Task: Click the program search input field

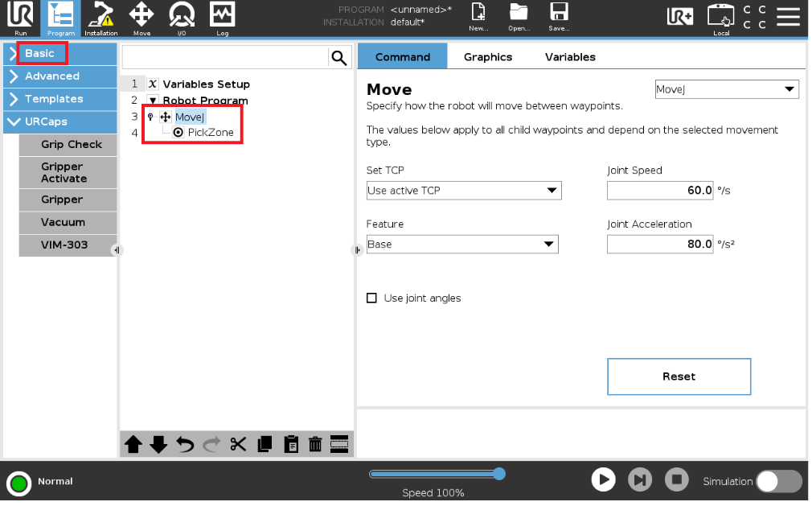Action: [225, 57]
